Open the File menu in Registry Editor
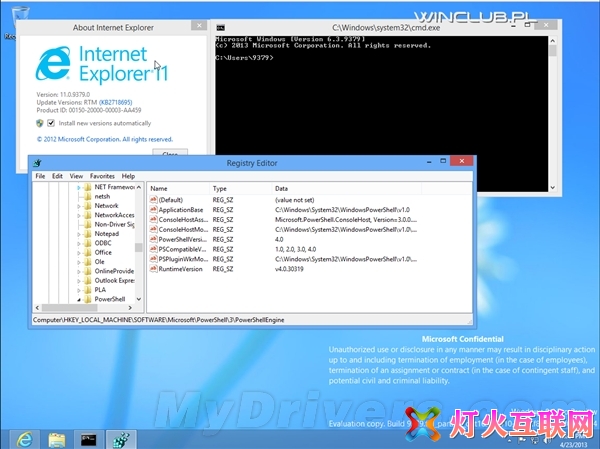The width and height of the screenshot is (600, 449). tap(41, 176)
